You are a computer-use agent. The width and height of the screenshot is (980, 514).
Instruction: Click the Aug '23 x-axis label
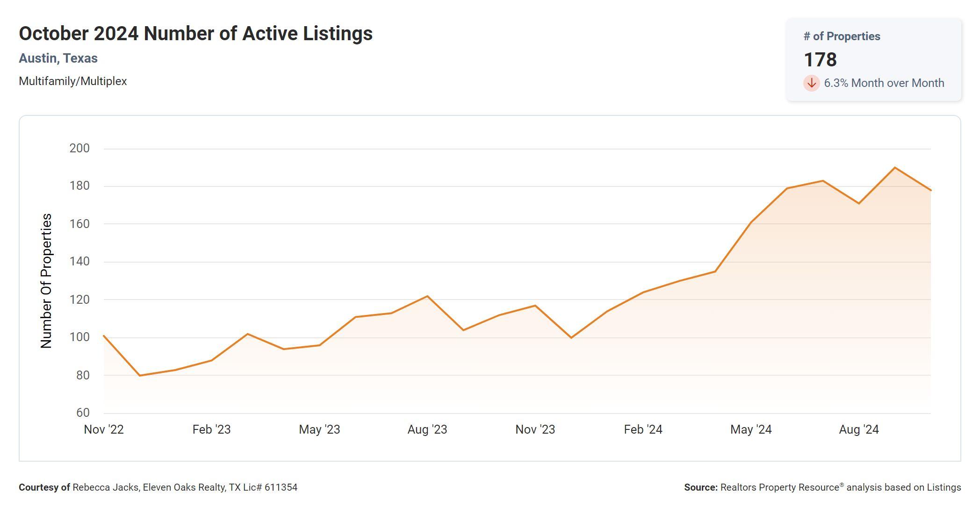[427, 429]
